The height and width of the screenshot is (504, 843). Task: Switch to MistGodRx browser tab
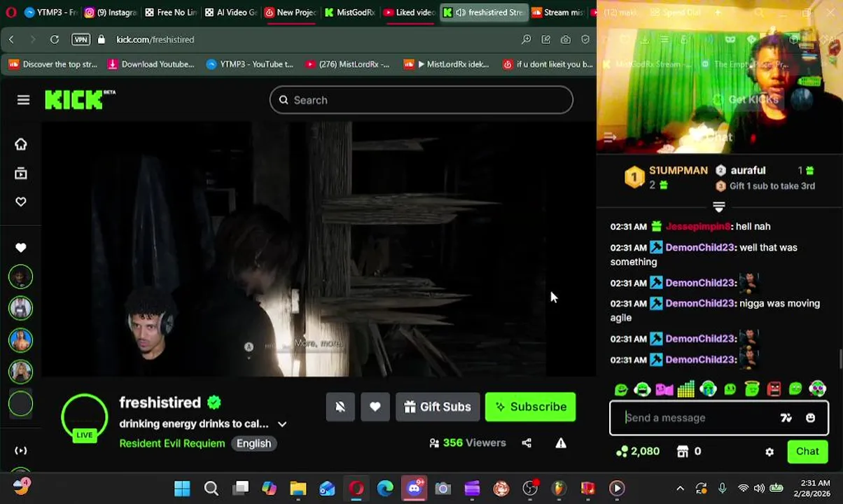pyautogui.click(x=350, y=12)
